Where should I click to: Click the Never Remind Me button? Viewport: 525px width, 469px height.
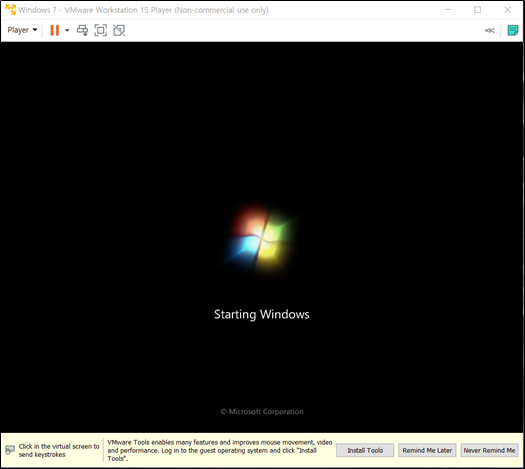[x=489, y=450]
